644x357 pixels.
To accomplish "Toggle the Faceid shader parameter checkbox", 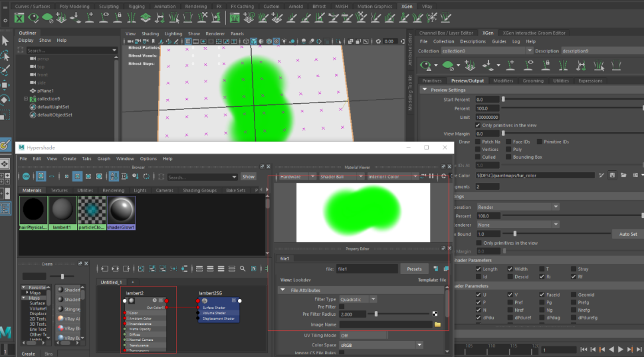I will pyautogui.click(x=541, y=294).
